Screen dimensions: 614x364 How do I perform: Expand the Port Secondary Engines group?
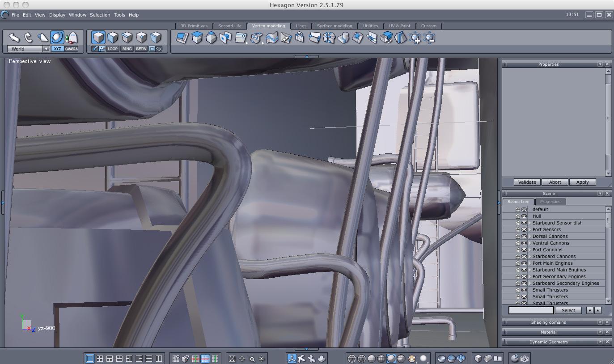(x=530, y=276)
